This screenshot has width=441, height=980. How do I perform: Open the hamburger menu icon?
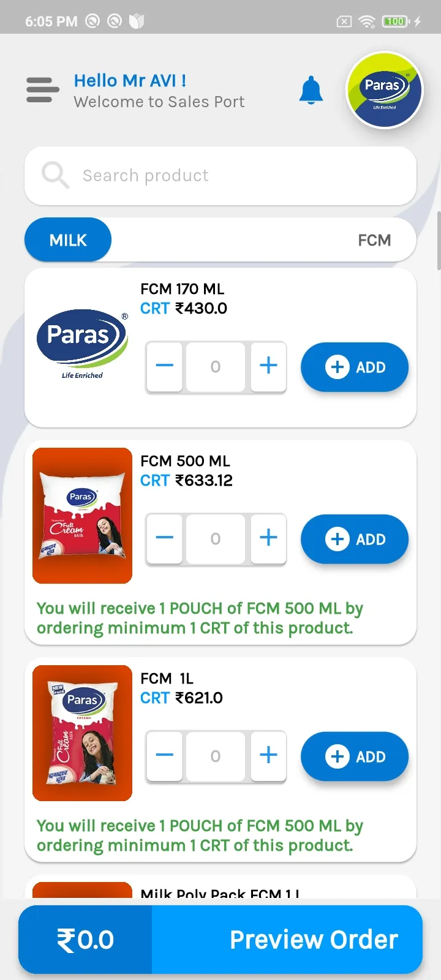pos(43,90)
